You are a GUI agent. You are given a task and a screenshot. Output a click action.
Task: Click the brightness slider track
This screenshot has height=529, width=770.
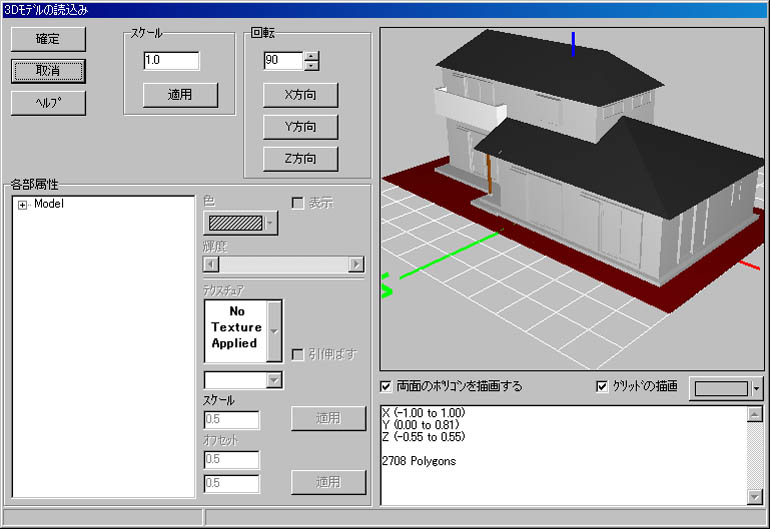coord(283,264)
